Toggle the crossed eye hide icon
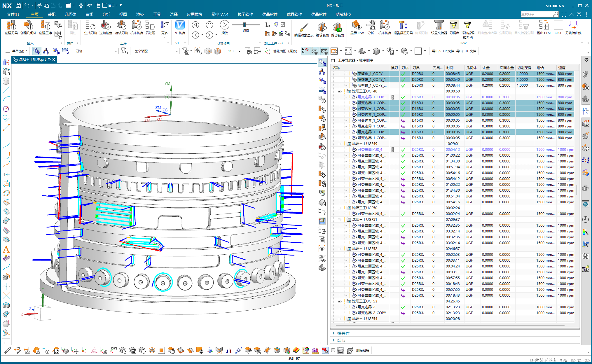592x364 pixels. point(322,258)
